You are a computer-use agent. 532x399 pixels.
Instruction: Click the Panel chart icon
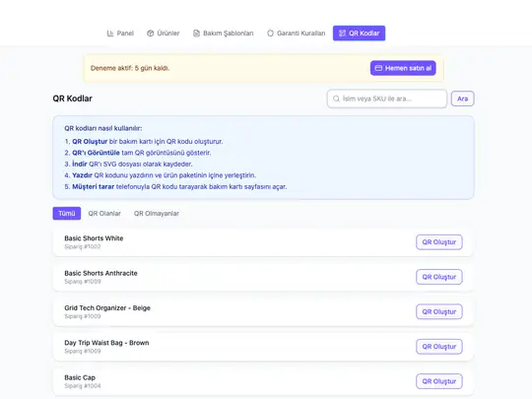tap(110, 33)
